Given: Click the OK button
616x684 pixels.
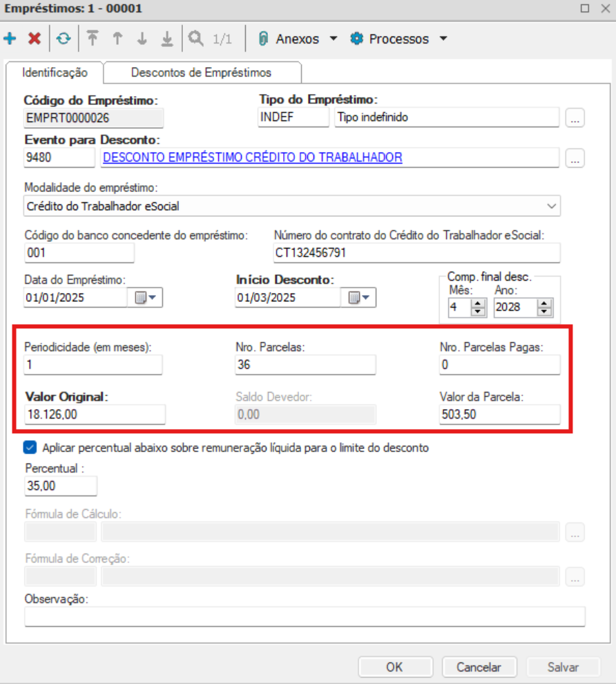Looking at the screenshot, I should [x=395, y=667].
